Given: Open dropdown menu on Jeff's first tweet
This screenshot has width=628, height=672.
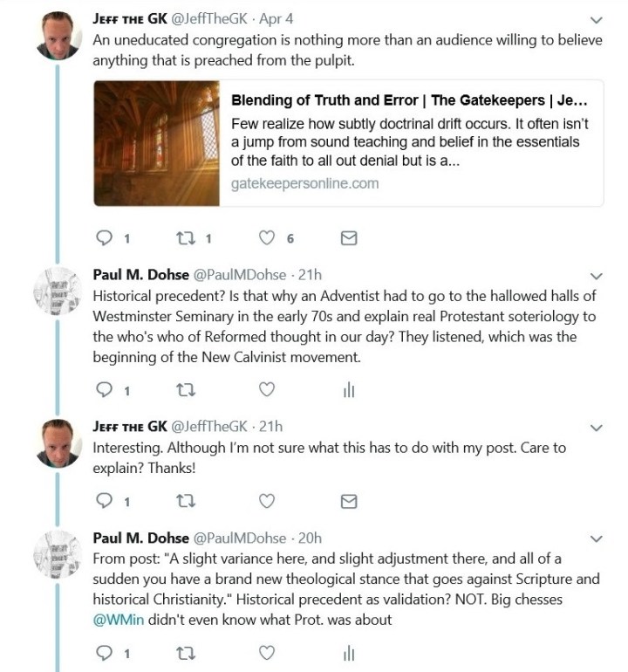Looking at the screenshot, I should [597, 19].
